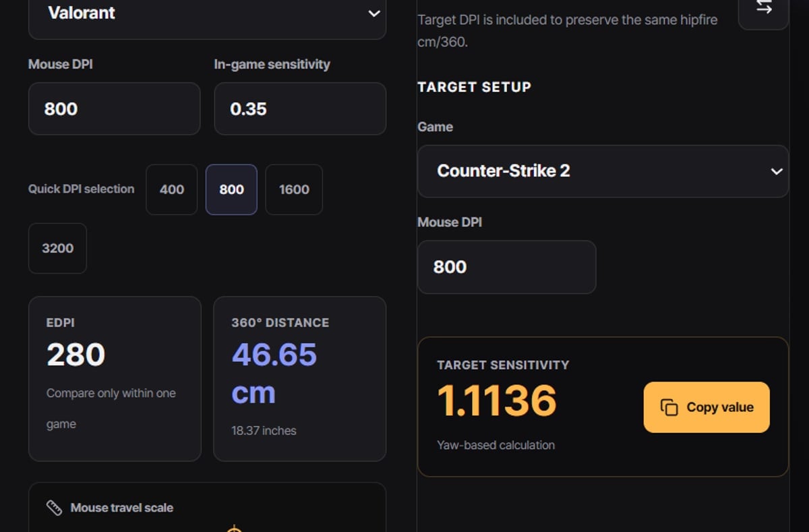Click the TARGET SENSITIVITY label
The width and height of the screenshot is (809, 532).
point(503,365)
